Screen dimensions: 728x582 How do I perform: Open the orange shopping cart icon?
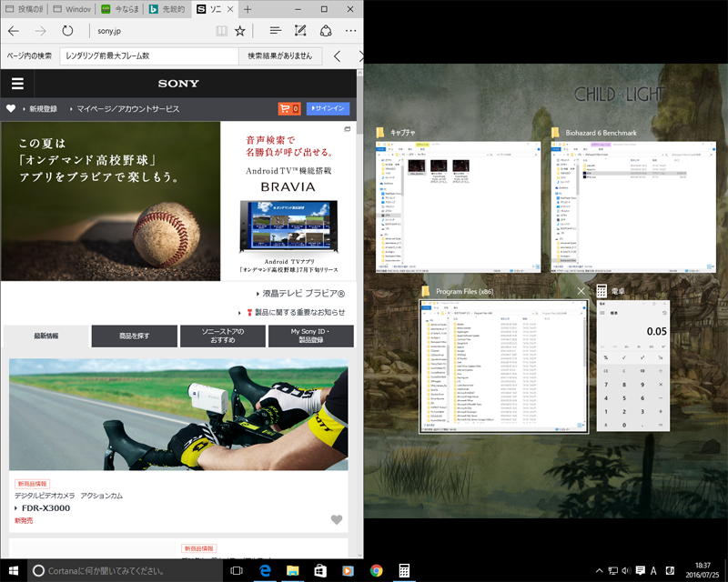pyautogui.click(x=288, y=109)
